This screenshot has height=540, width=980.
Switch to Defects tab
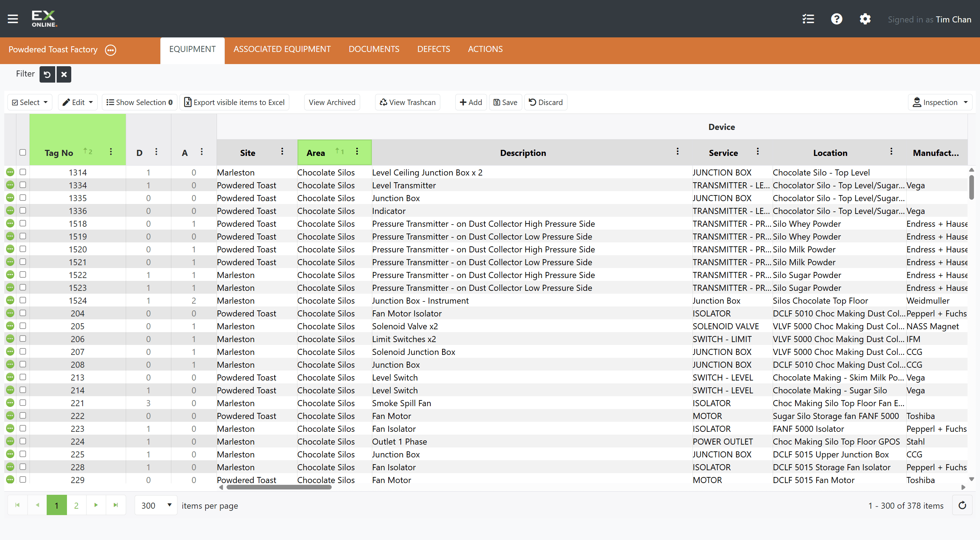[x=433, y=49]
